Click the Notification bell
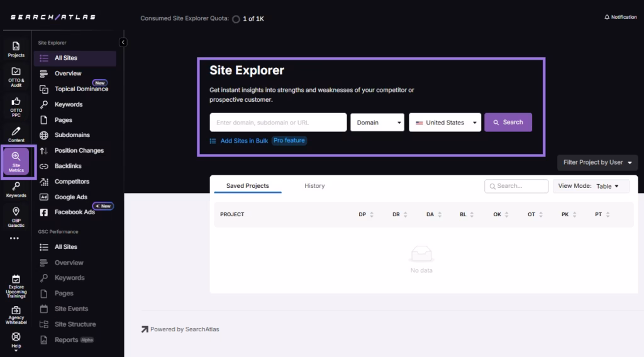The height and width of the screenshot is (357, 644). (x=620, y=17)
